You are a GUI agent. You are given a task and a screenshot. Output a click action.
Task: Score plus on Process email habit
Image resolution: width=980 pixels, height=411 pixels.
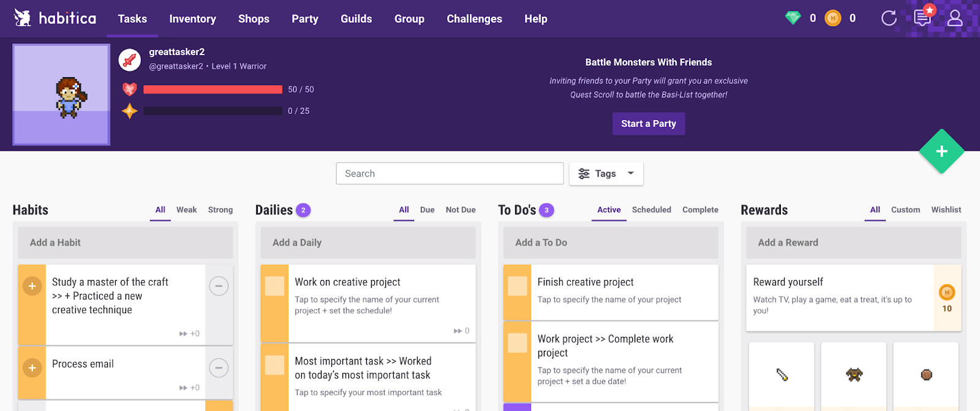coord(32,368)
